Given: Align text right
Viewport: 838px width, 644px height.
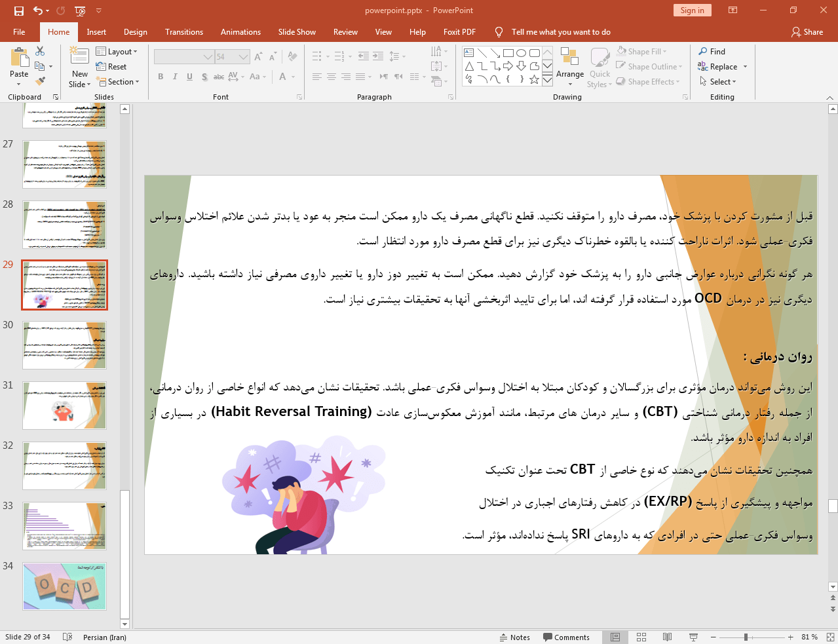Looking at the screenshot, I should (346, 77).
